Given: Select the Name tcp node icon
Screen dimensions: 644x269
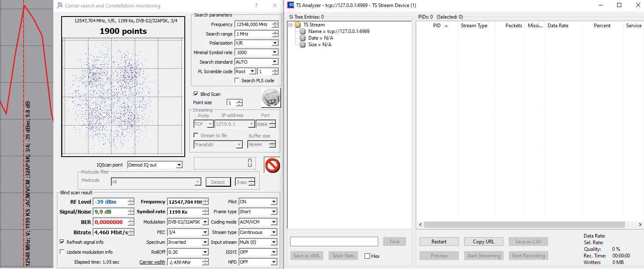Looking at the screenshot, I should 303,31.
